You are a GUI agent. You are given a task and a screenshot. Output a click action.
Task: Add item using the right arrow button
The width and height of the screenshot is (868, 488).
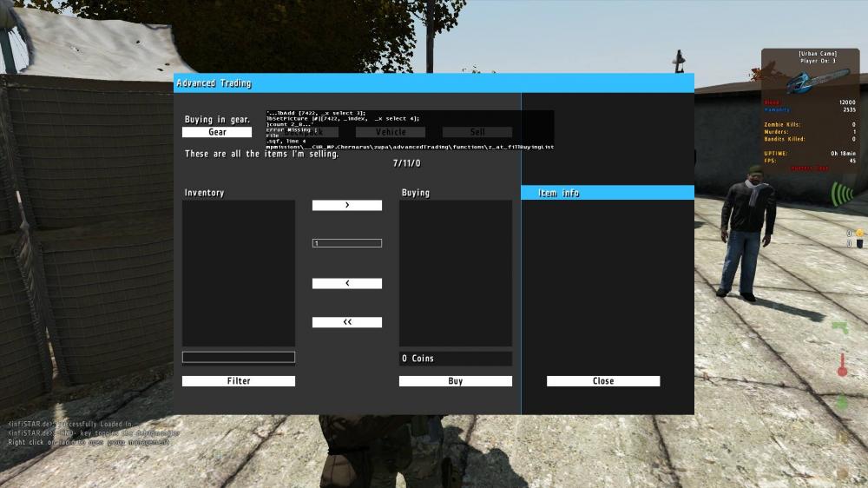[346, 206]
